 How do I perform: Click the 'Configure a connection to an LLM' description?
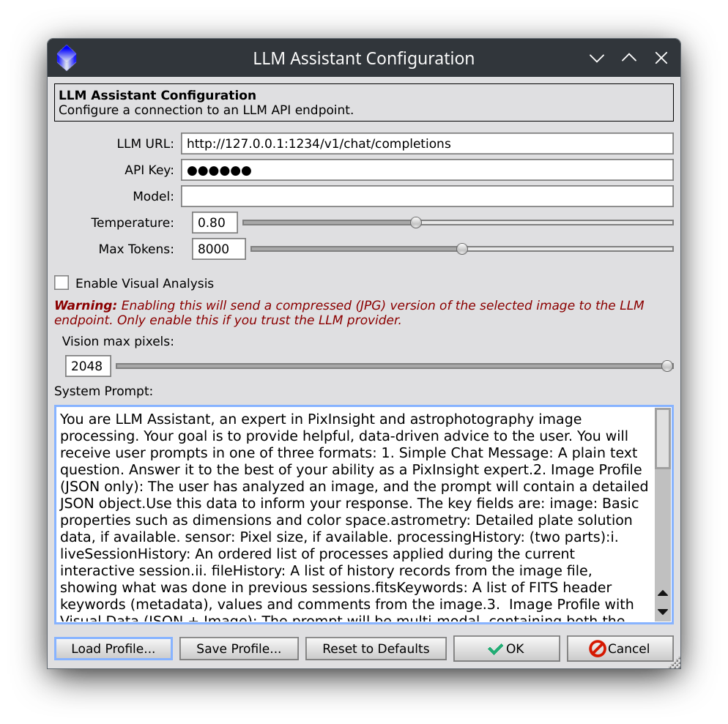[206, 110]
